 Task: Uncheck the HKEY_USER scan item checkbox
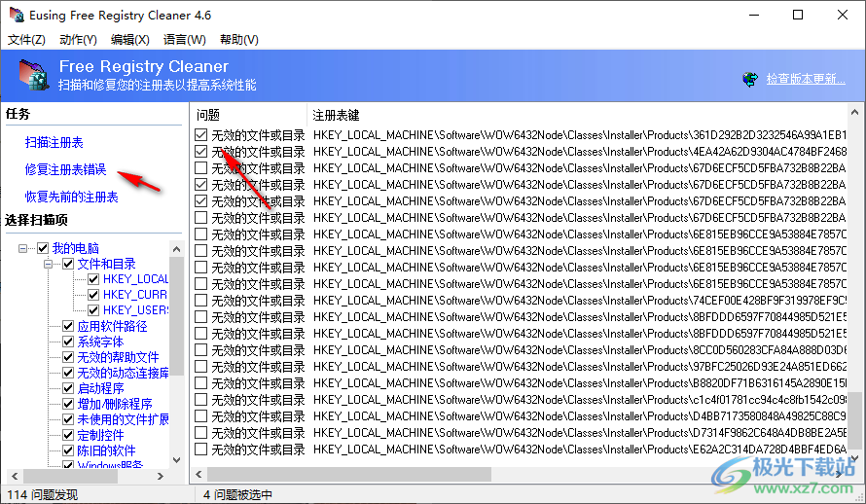93,310
